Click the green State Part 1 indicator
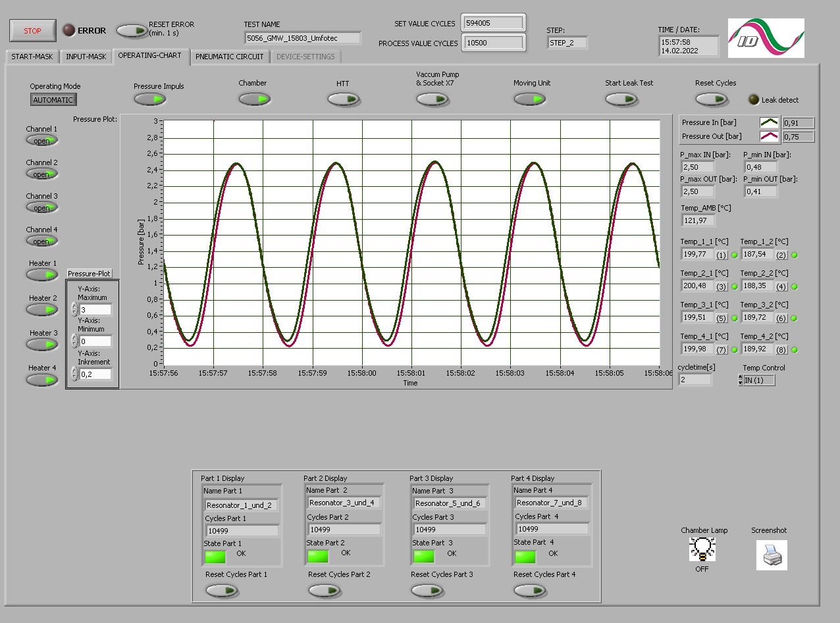 (215, 557)
